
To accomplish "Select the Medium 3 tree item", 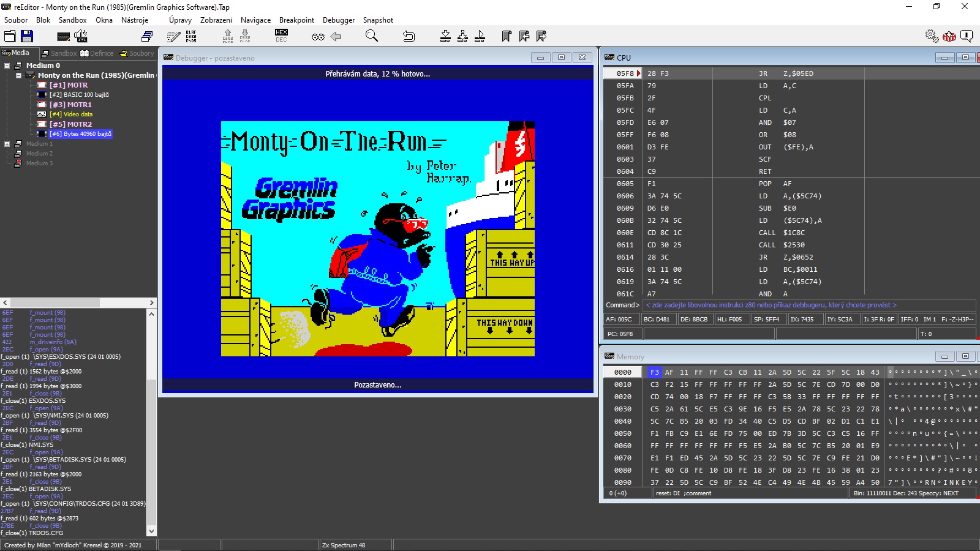I will click(39, 163).
